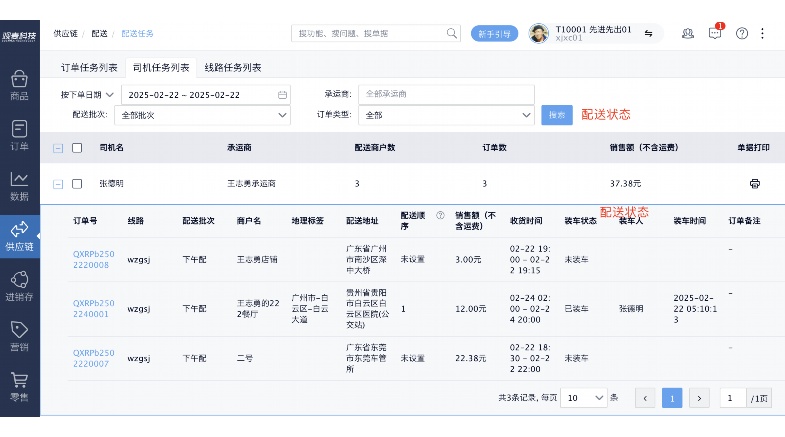Click amount cell 3.00元

pos(468,259)
